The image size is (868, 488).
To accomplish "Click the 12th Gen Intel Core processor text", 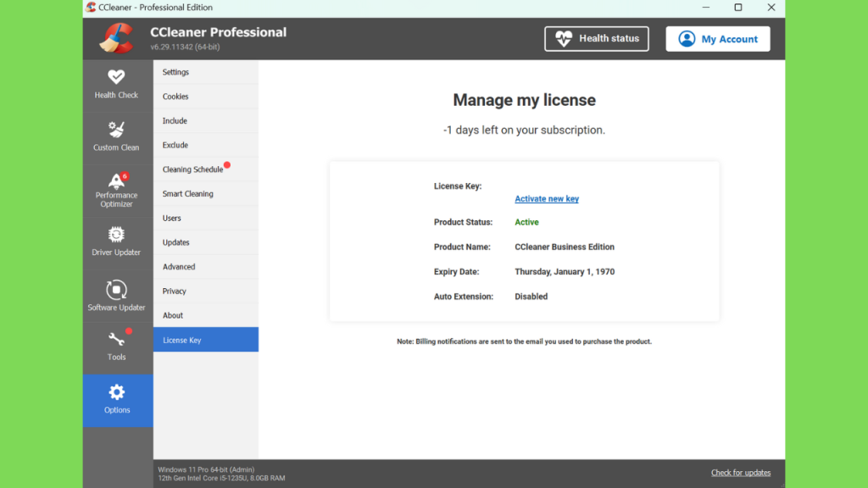I will point(221,478).
